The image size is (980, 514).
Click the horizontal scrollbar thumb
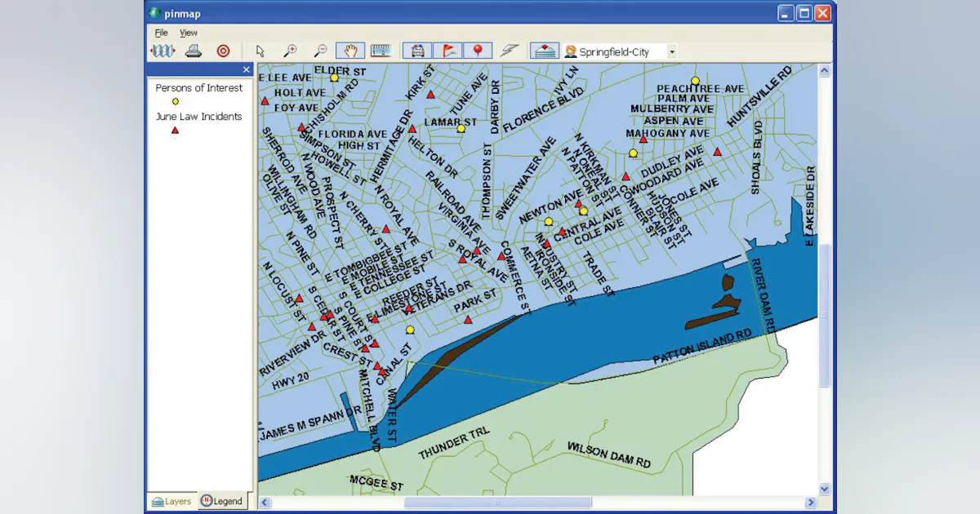498,503
